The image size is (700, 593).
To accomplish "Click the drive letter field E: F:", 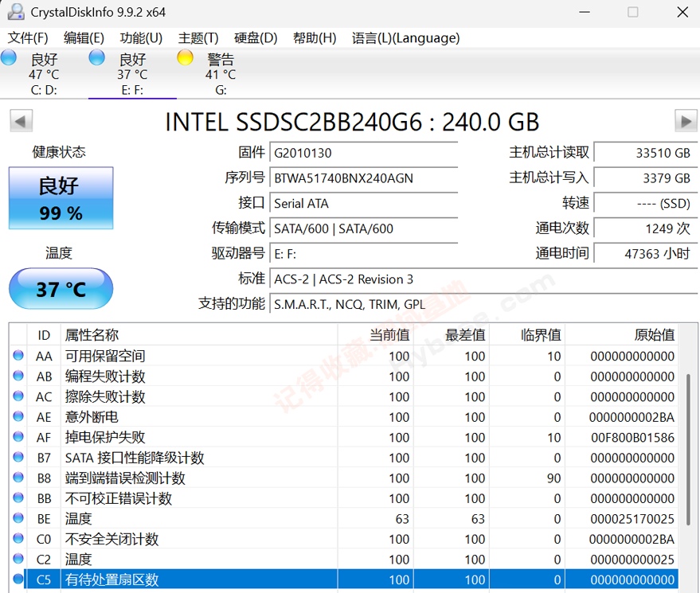I will click(364, 254).
